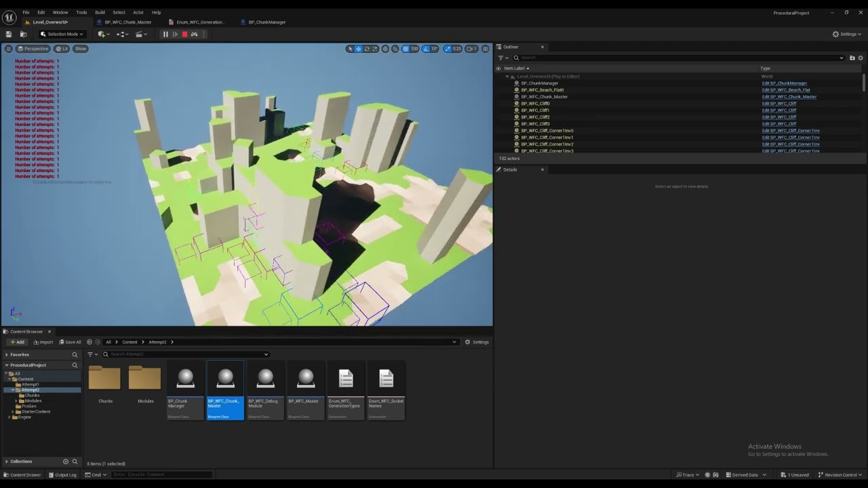Open the Edit BP_WFC_Chunk_Master link
Screen dimensions: 868x488
[x=789, y=97]
